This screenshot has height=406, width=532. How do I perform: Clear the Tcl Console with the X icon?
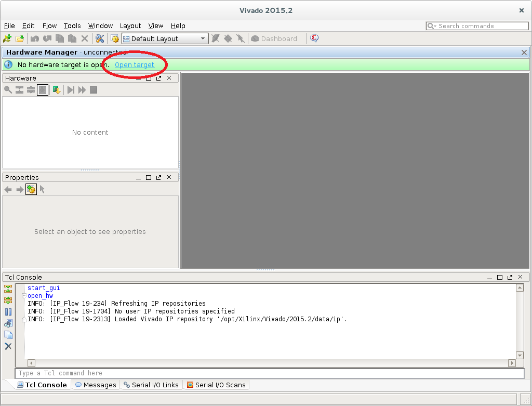[x=8, y=346]
